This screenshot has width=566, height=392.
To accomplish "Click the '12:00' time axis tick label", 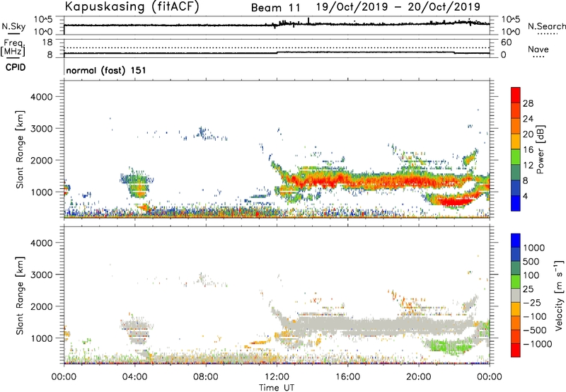I will [x=277, y=377].
